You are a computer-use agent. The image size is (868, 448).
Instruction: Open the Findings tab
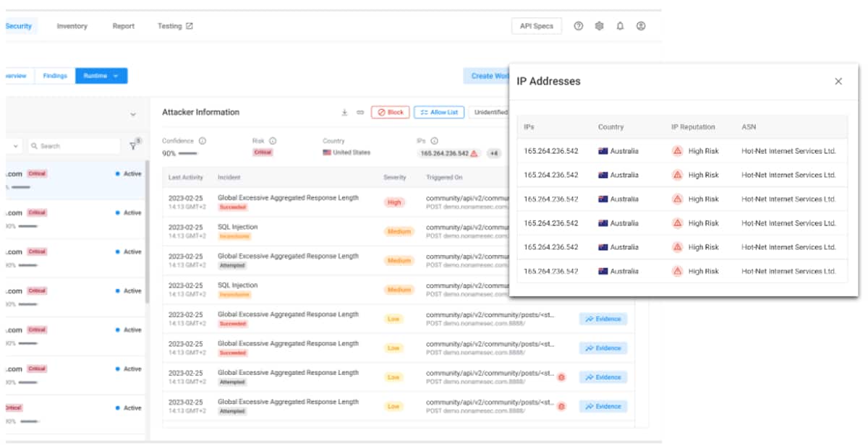(55, 76)
